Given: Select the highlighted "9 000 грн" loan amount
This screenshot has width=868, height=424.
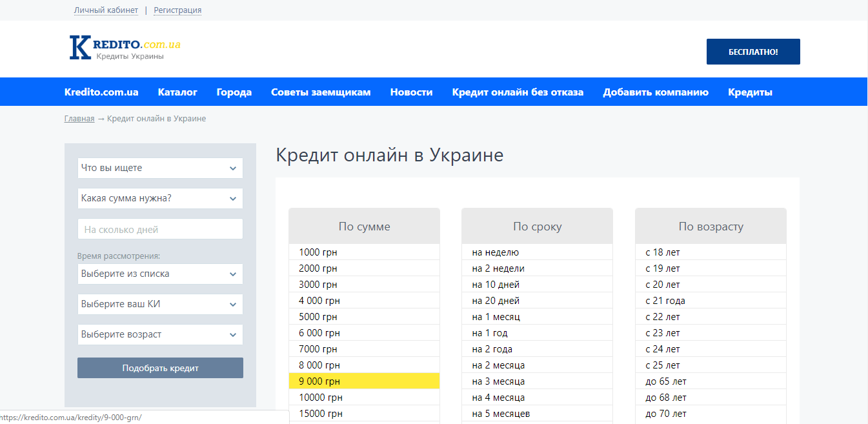Looking at the screenshot, I should [363, 381].
